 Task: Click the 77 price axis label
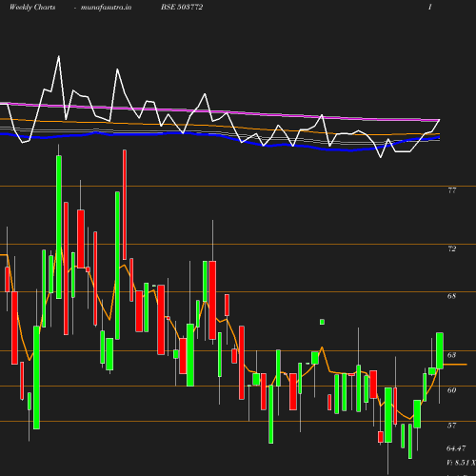coord(452,190)
